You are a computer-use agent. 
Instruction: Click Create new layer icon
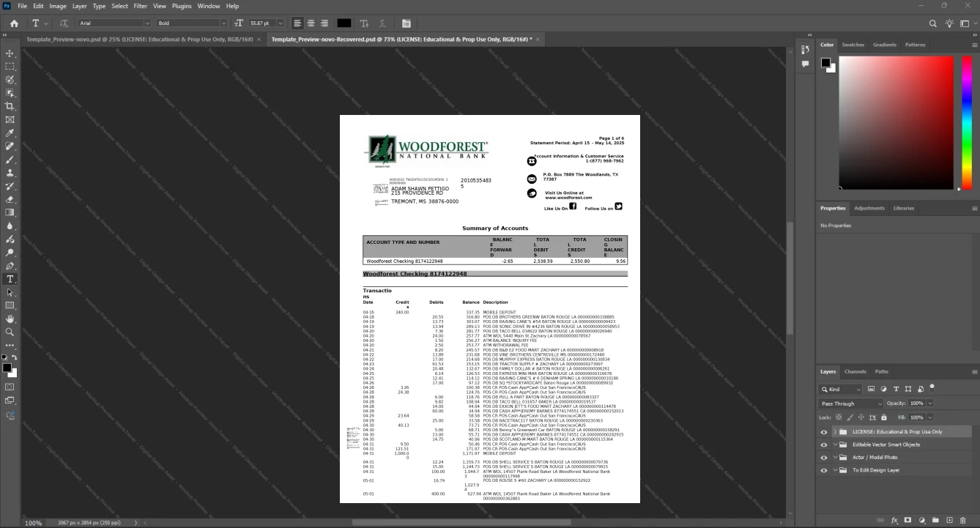[x=949, y=520]
